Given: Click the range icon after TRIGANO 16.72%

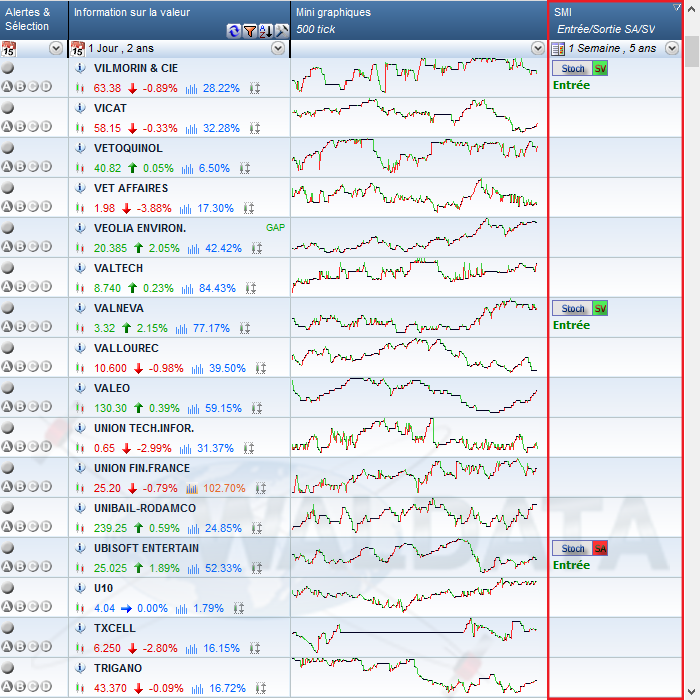Looking at the screenshot, I should tap(261, 688).
